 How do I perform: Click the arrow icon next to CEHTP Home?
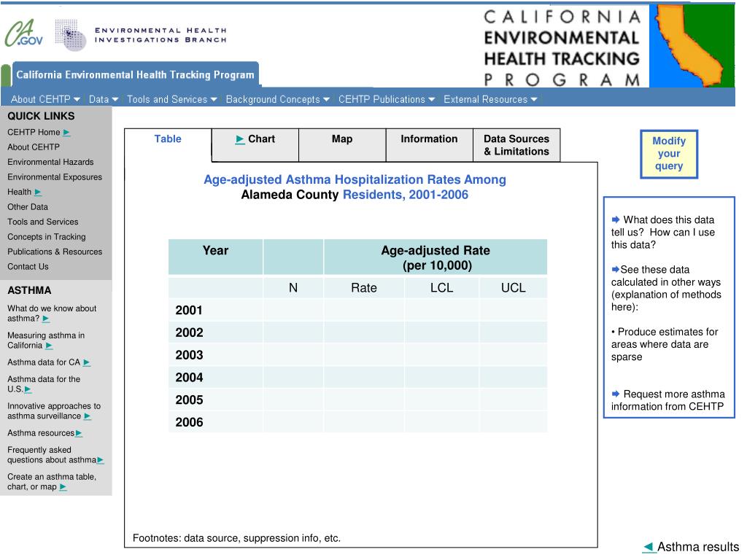tap(66, 133)
